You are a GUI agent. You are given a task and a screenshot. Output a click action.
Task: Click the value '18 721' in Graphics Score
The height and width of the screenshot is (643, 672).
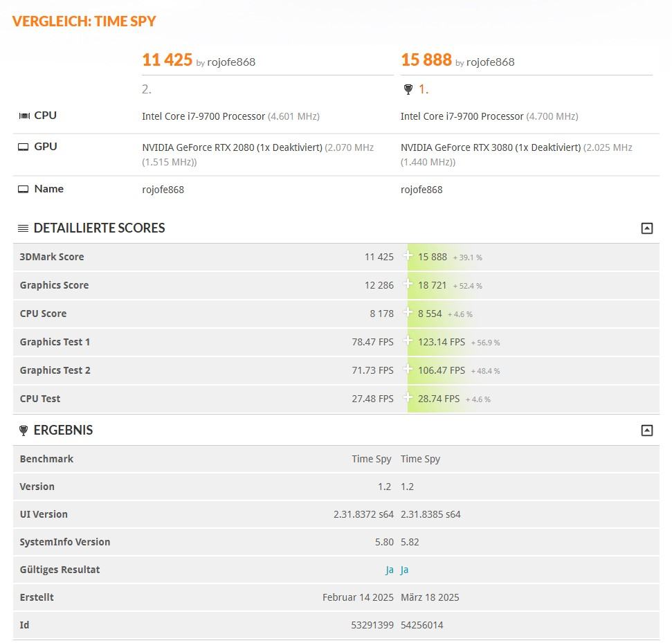point(432,285)
